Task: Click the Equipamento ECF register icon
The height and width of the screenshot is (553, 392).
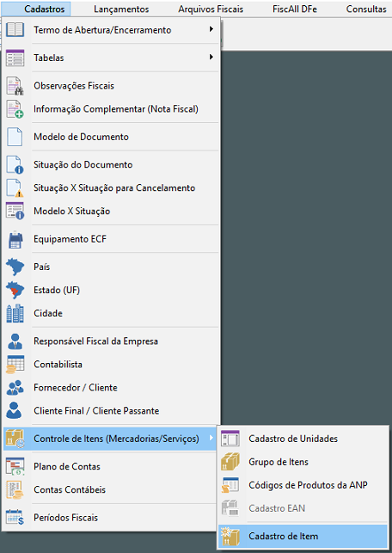Action: pyautogui.click(x=15, y=239)
